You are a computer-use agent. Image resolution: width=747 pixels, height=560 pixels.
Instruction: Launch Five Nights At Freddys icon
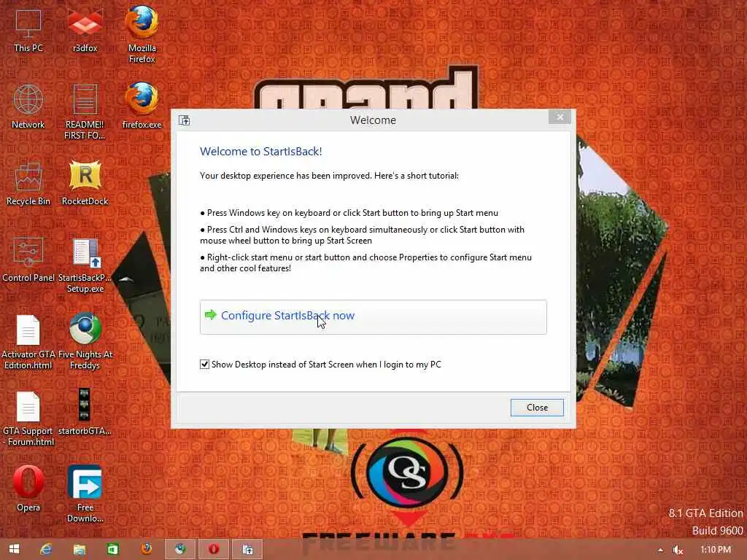click(x=85, y=341)
